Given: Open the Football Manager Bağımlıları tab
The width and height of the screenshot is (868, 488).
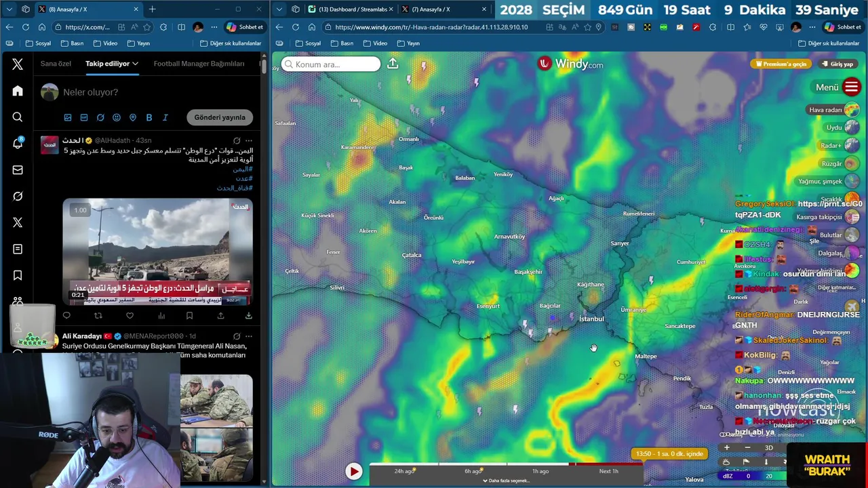Looking at the screenshot, I should click(x=199, y=64).
